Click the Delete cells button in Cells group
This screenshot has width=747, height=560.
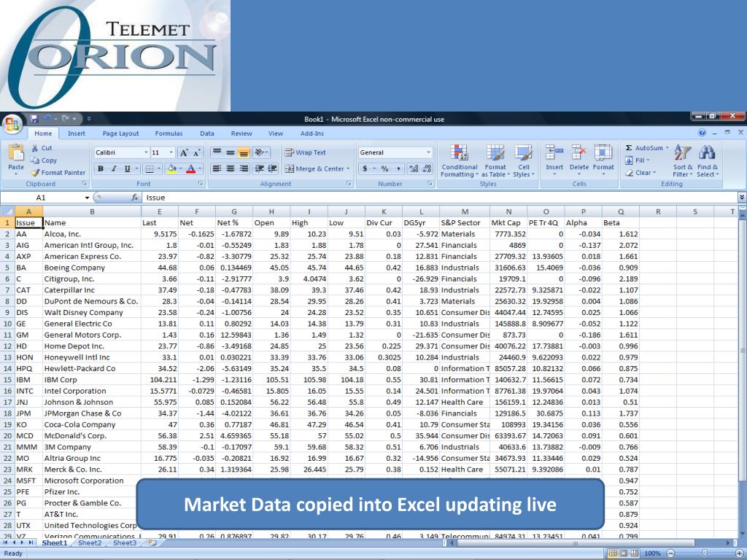578,160
